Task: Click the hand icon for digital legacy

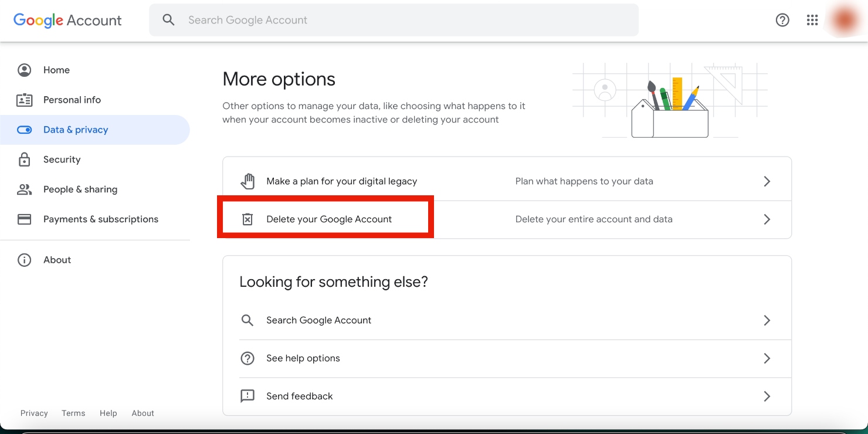Action: click(247, 181)
